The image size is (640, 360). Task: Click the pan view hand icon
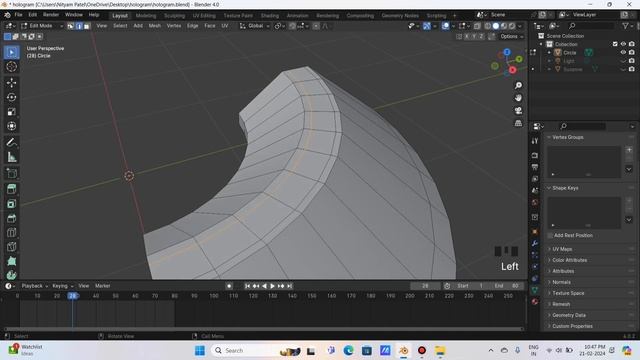(x=518, y=98)
